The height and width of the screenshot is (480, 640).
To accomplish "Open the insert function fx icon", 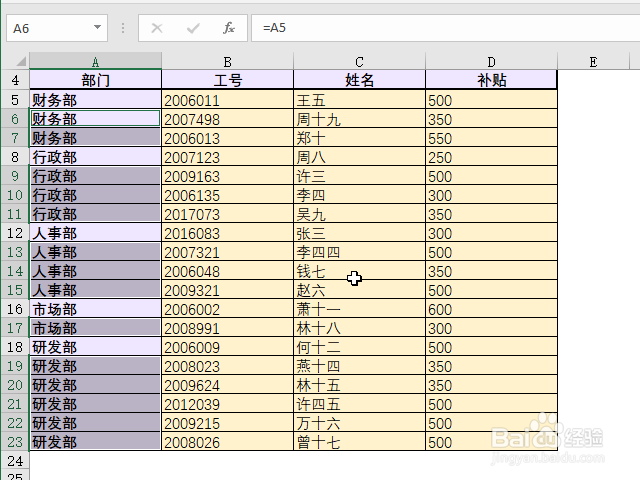I will 229,28.
